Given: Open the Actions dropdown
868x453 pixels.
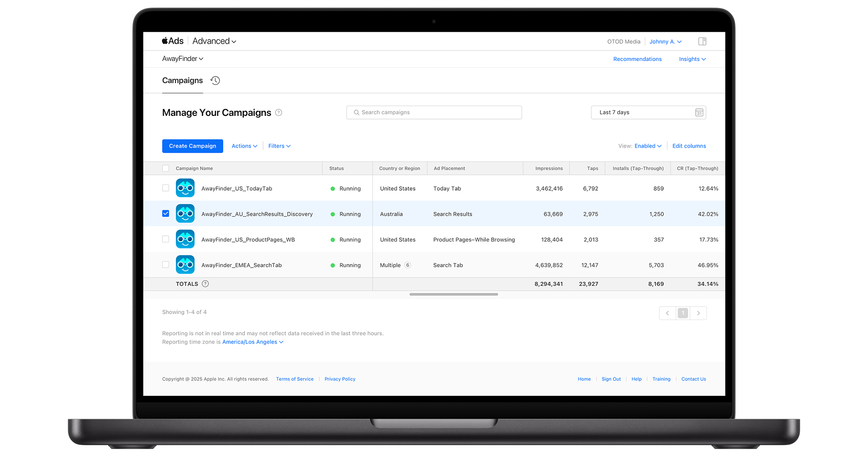Looking at the screenshot, I should tap(244, 146).
